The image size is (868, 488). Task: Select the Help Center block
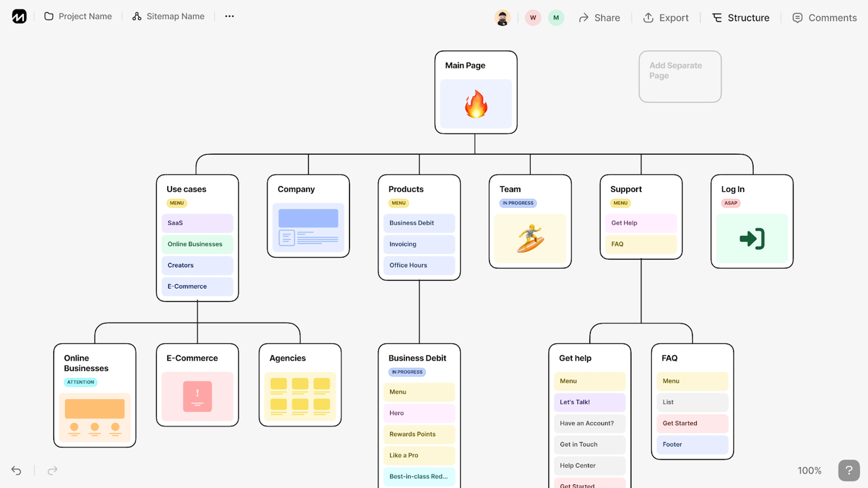click(590, 466)
